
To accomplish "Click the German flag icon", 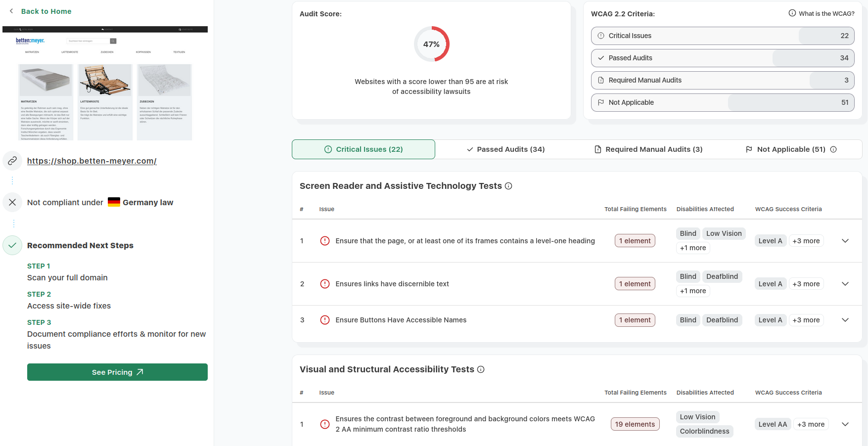I will point(114,202).
